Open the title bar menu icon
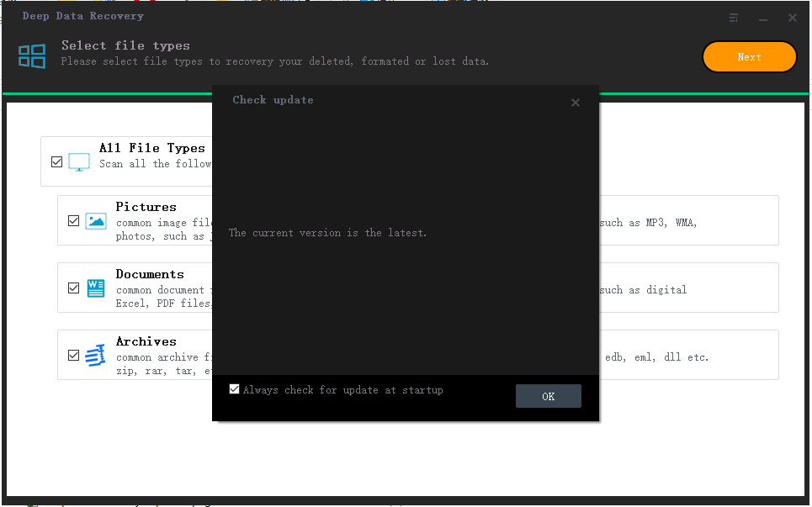This screenshot has width=812, height=507. pos(734,18)
